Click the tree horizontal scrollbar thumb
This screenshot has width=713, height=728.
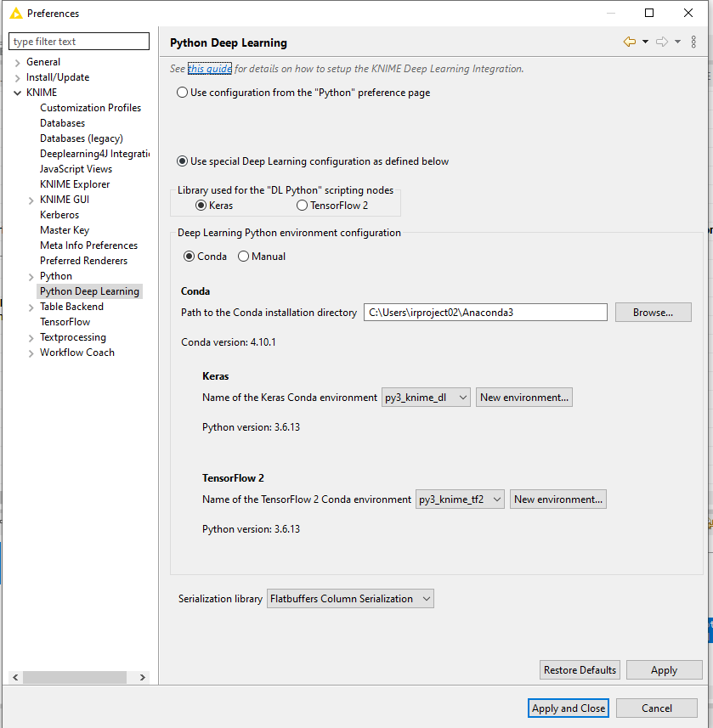[75, 677]
